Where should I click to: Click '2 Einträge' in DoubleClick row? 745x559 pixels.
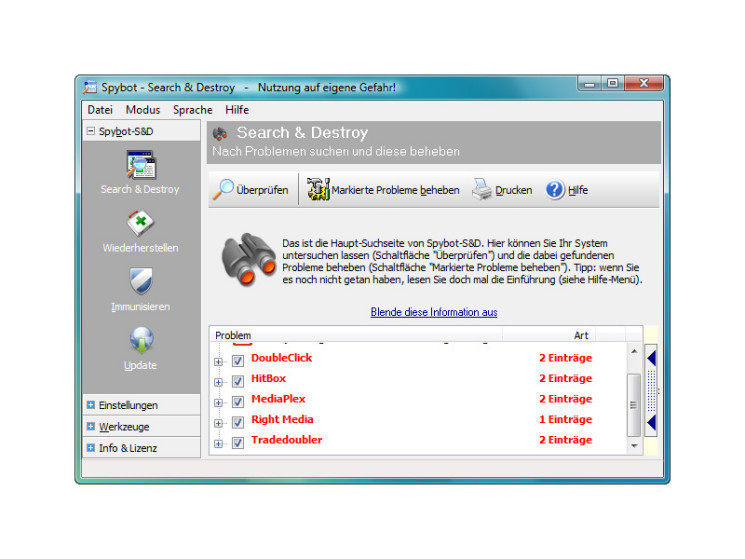point(565,358)
